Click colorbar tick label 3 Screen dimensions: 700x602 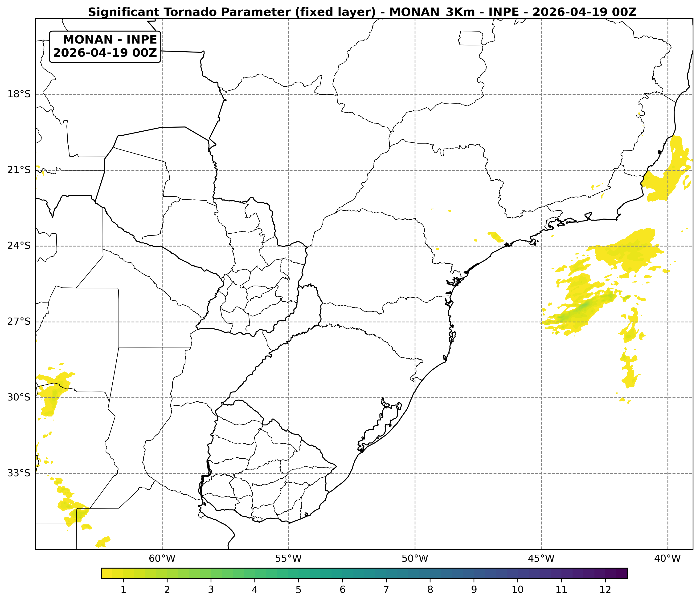211,590
